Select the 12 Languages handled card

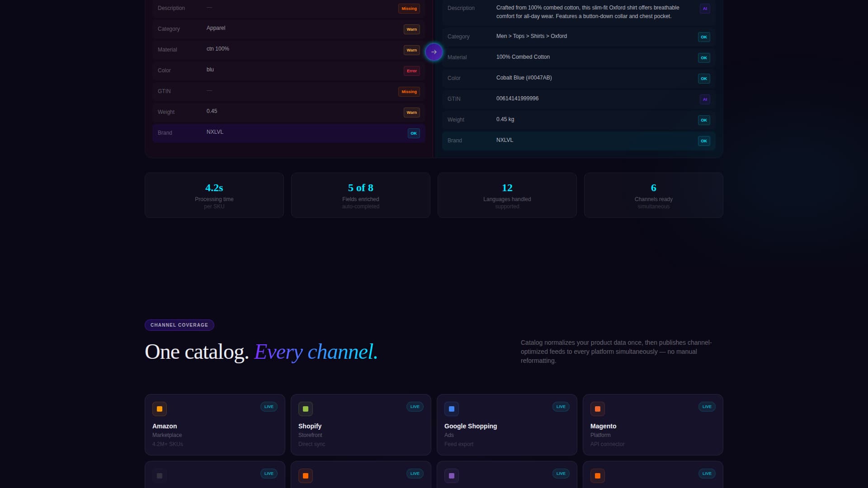[x=507, y=195]
